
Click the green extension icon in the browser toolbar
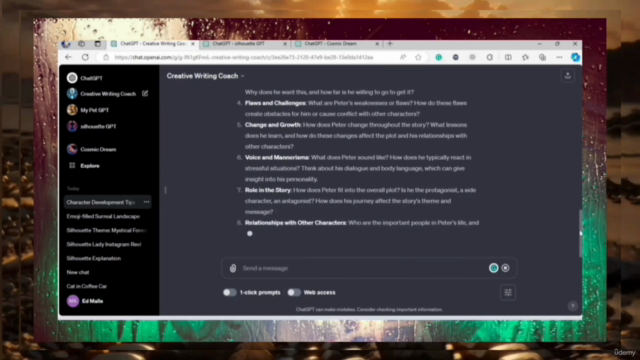(x=439, y=58)
